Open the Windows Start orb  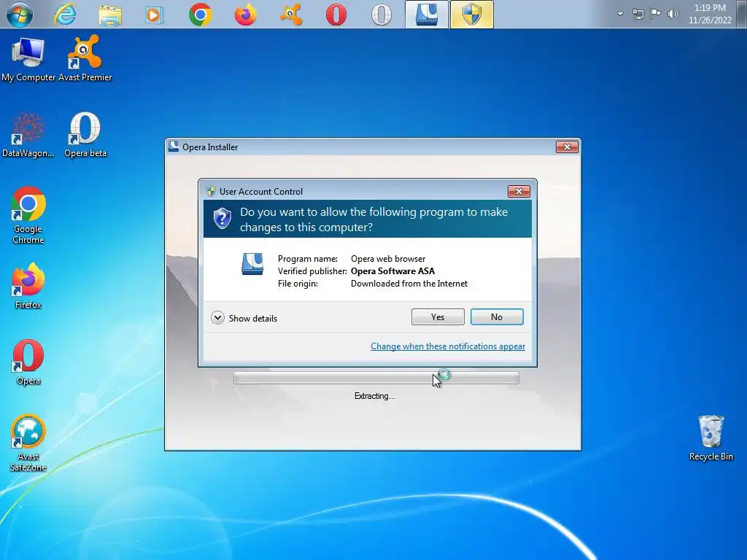[x=20, y=15]
